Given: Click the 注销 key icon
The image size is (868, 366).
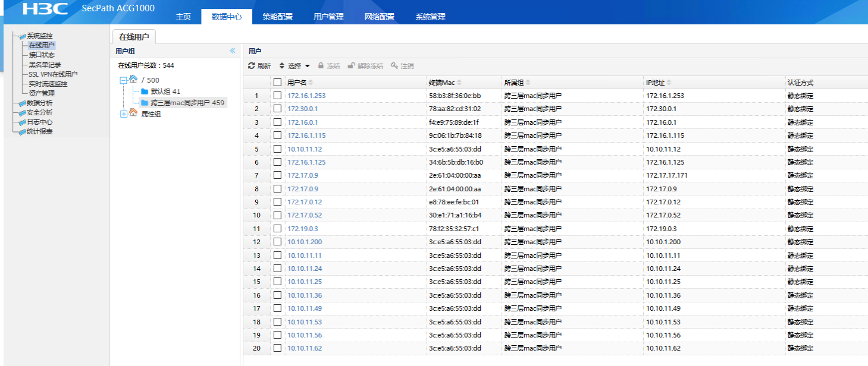Looking at the screenshot, I should [x=394, y=66].
